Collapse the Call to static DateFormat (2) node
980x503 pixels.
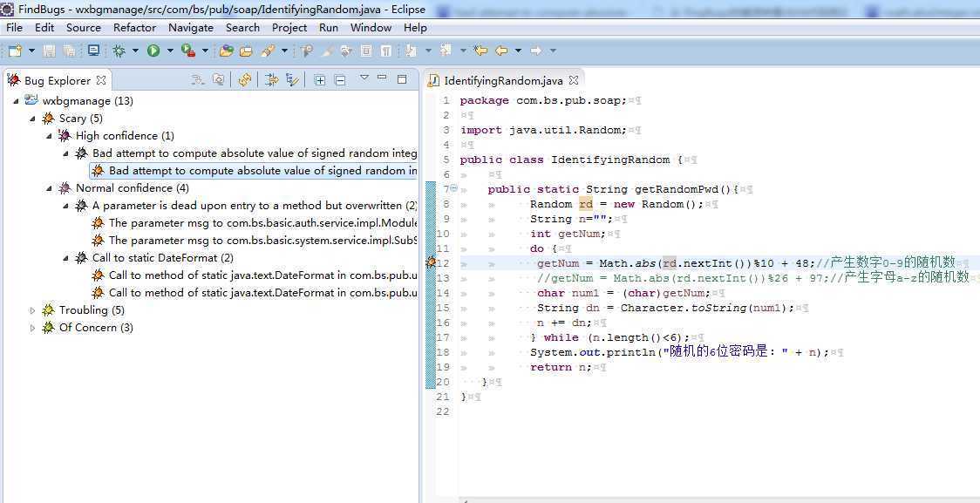click(66, 257)
